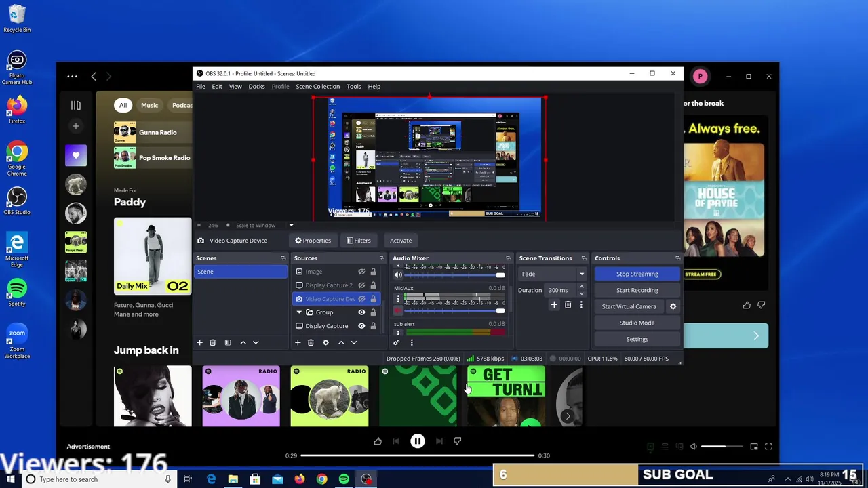The image size is (868, 488).
Task: Enable Studio Mode
Action: click(x=637, y=323)
